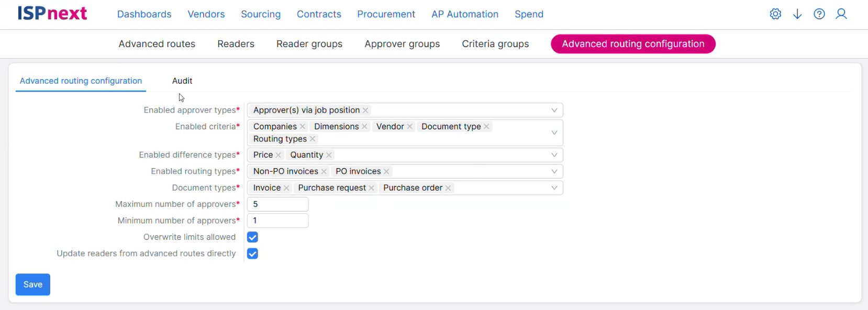Viewport: 868px width, 310px height.
Task: Expand the Enabled criteria dropdown arrow
Action: coord(554,132)
